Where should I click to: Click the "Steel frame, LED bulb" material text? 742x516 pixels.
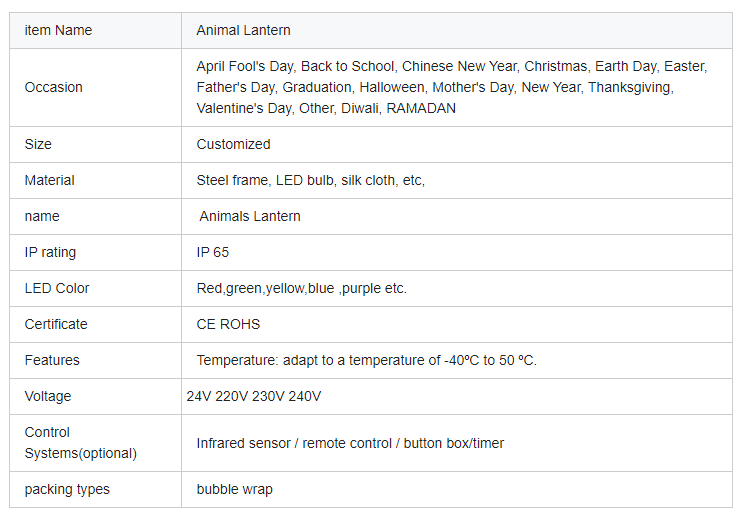coord(310,180)
